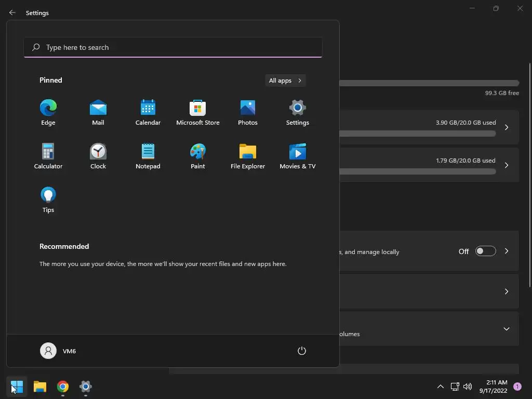Switch to Settings on the taskbar
532x399 pixels.
pyautogui.click(x=86, y=387)
